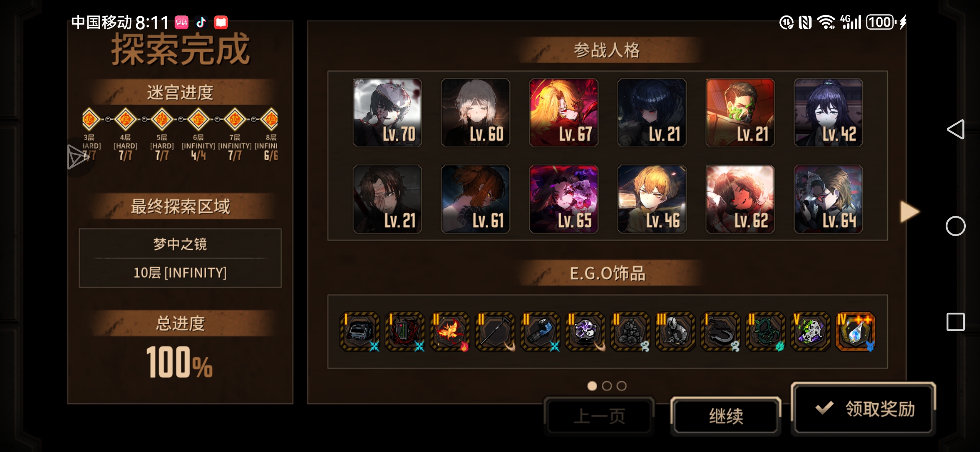The image size is (980, 452).
Task: Open the Lv. 70 identity portrait
Action: [x=387, y=113]
